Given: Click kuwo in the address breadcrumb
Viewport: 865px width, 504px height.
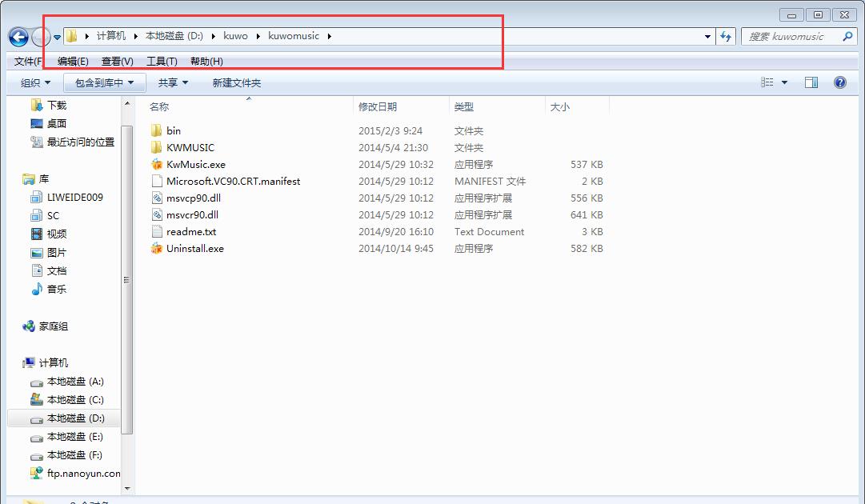Looking at the screenshot, I should (235, 36).
